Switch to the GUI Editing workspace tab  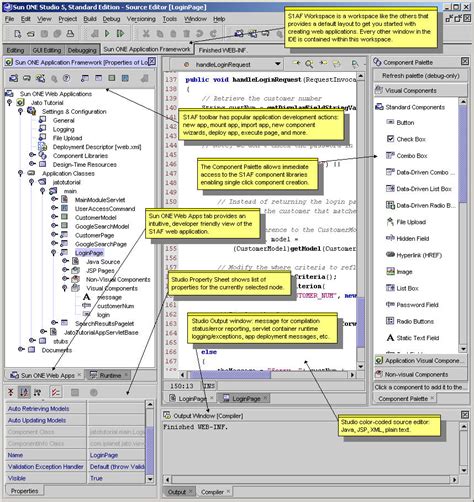tap(47, 50)
